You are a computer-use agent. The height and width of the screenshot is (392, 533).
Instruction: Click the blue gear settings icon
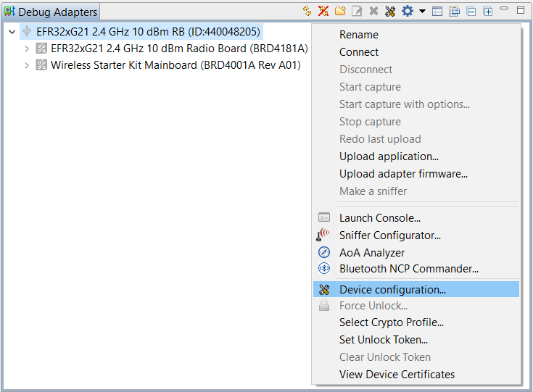[x=408, y=11]
